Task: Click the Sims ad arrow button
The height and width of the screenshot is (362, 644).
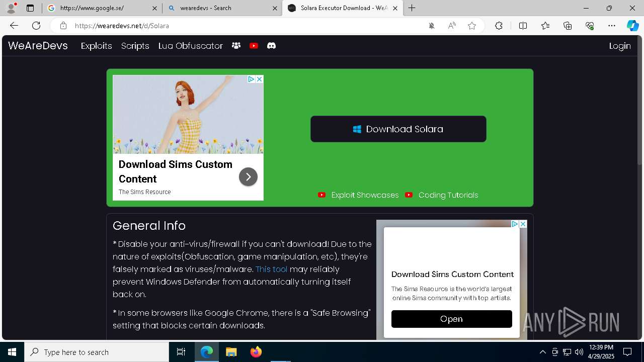Action: coord(248,177)
